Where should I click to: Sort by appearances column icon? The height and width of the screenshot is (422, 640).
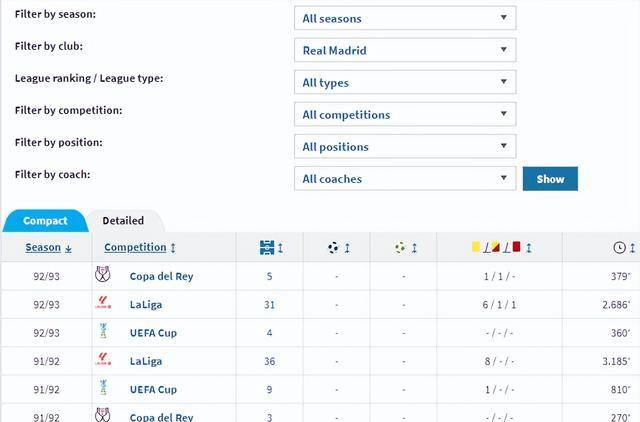pyautogui.click(x=267, y=247)
